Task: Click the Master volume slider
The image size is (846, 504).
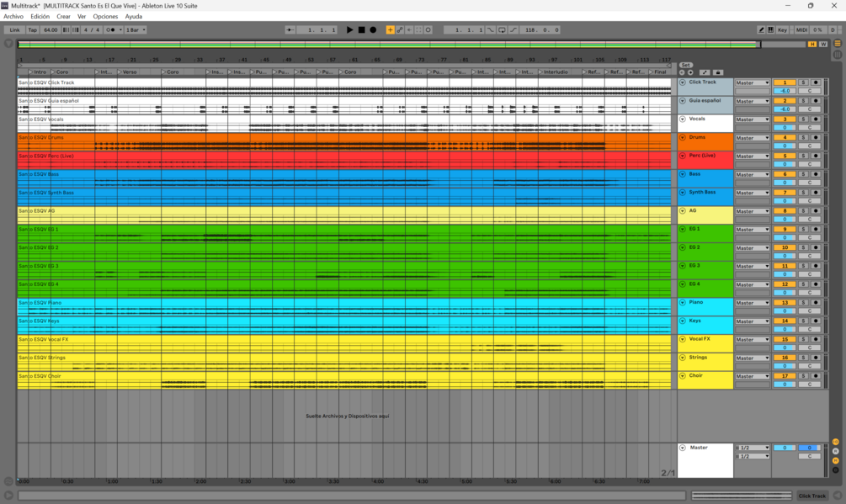Action: tap(785, 448)
